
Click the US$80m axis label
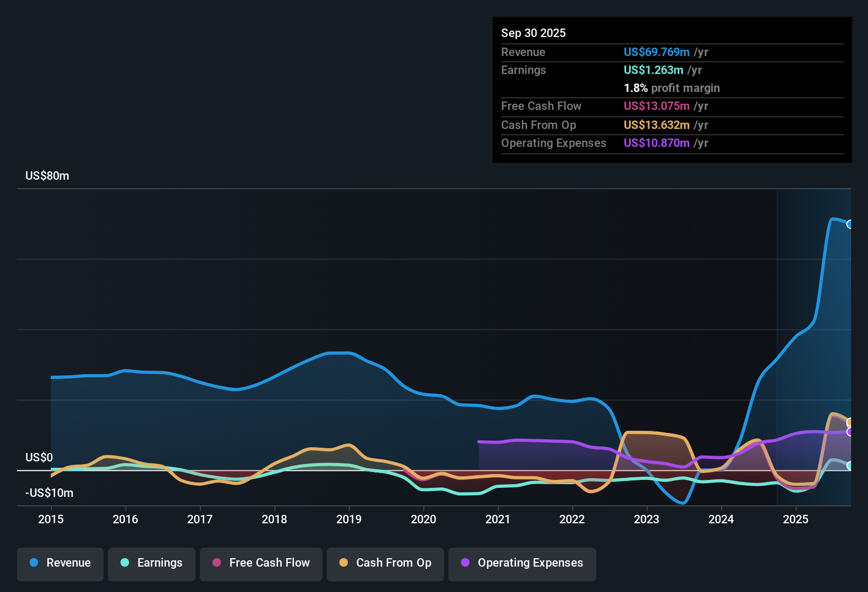click(x=47, y=175)
